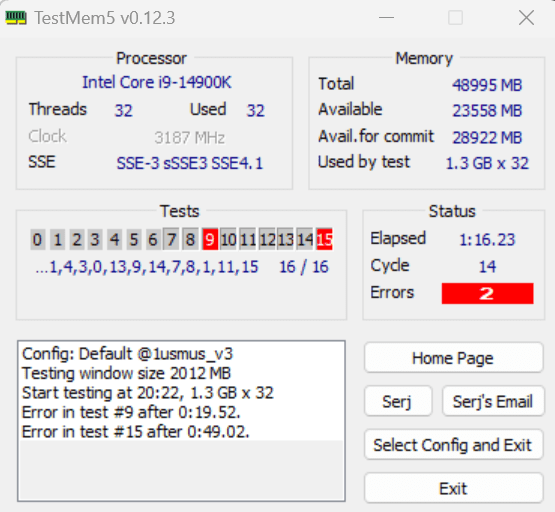555x512 pixels.
Task: Click the test sequence list ending 11,15
Action: pyautogui.click(x=147, y=266)
